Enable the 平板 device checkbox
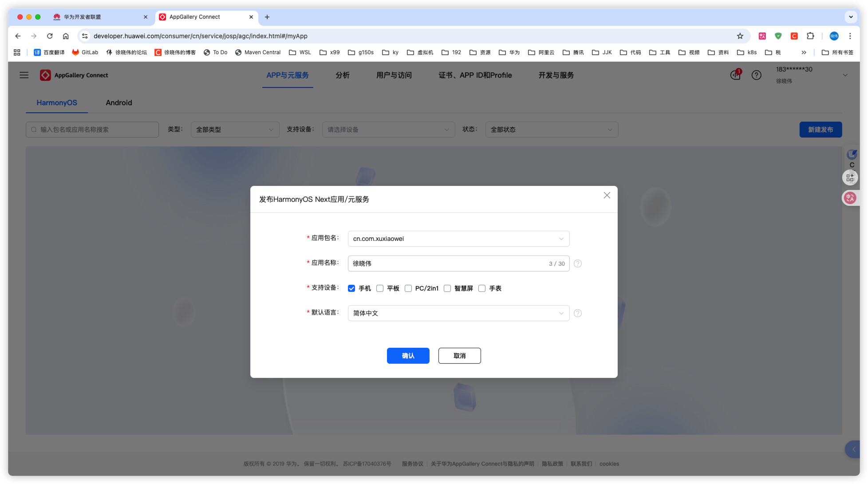The width and height of the screenshot is (868, 484). tap(380, 288)
